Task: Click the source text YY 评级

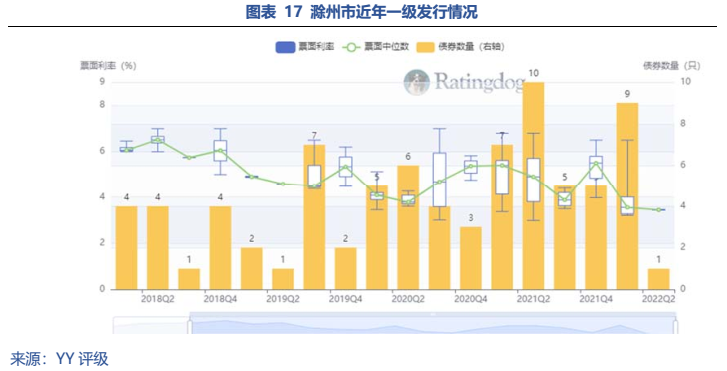Action: tap(82, 359)
